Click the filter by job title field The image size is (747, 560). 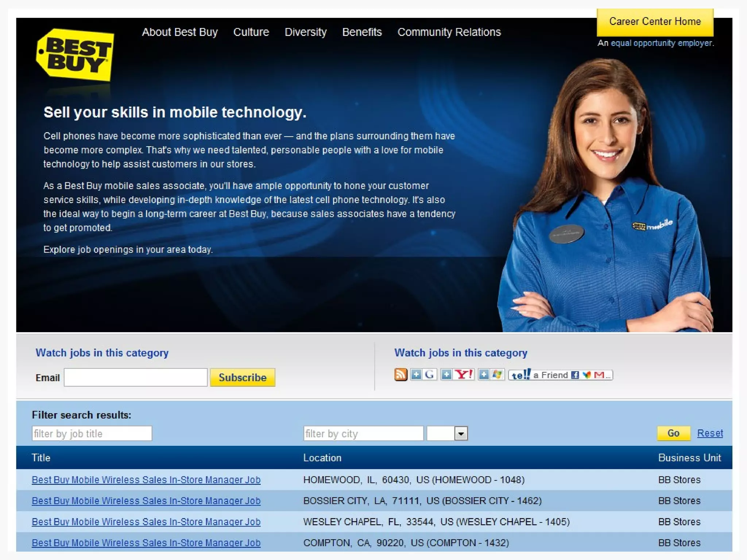click(x=92, y=433)
